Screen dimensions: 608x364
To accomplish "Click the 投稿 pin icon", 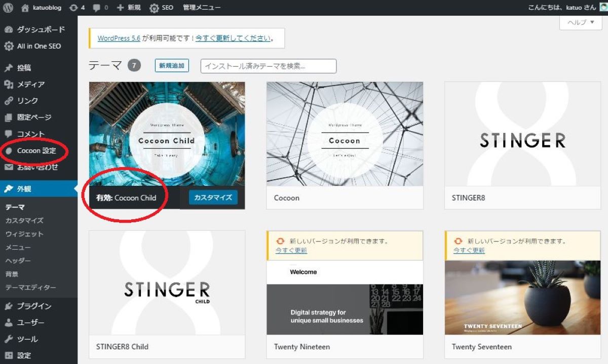I will [x=9, y=68].
